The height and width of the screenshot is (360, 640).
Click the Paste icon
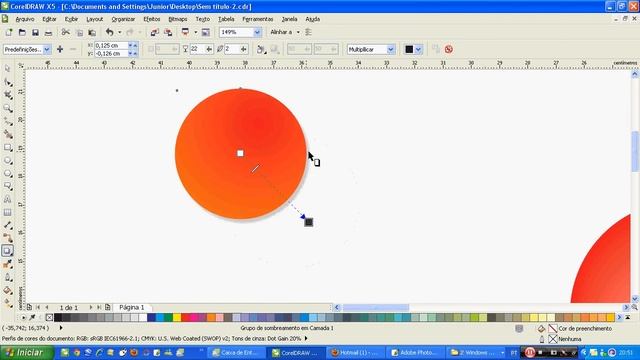(92, 32)
